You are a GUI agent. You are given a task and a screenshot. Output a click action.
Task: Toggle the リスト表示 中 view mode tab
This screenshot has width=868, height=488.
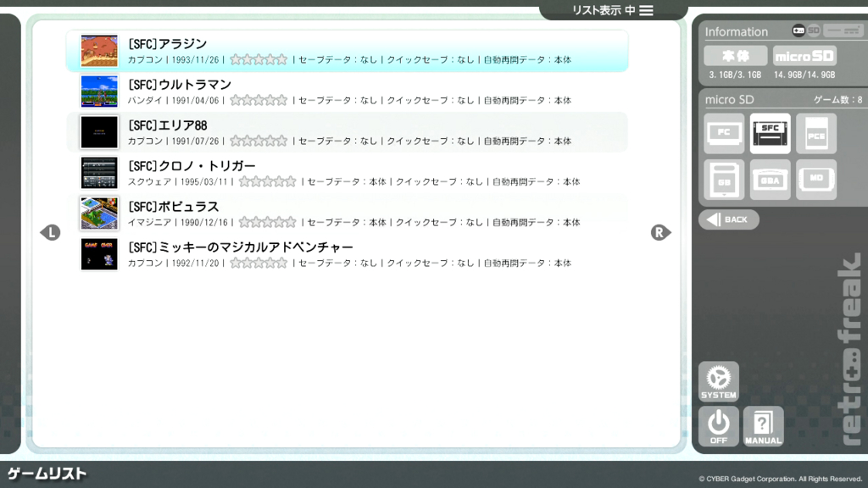[613, 10]
